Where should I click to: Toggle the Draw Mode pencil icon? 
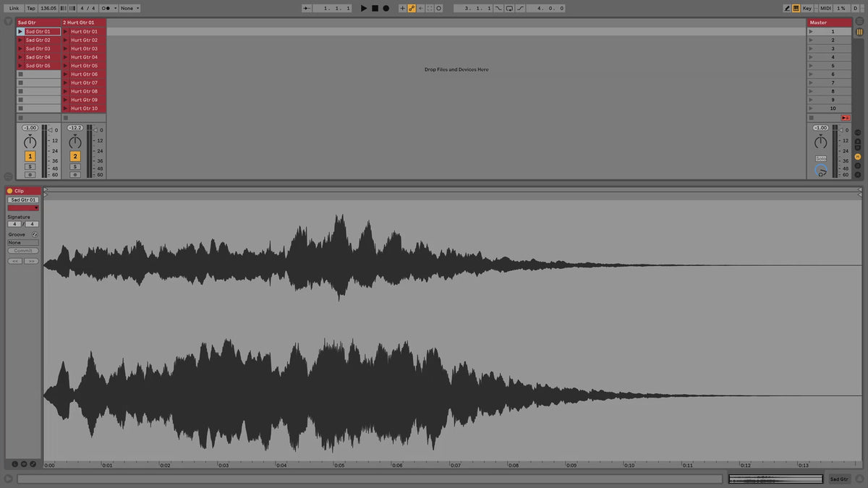788,8
